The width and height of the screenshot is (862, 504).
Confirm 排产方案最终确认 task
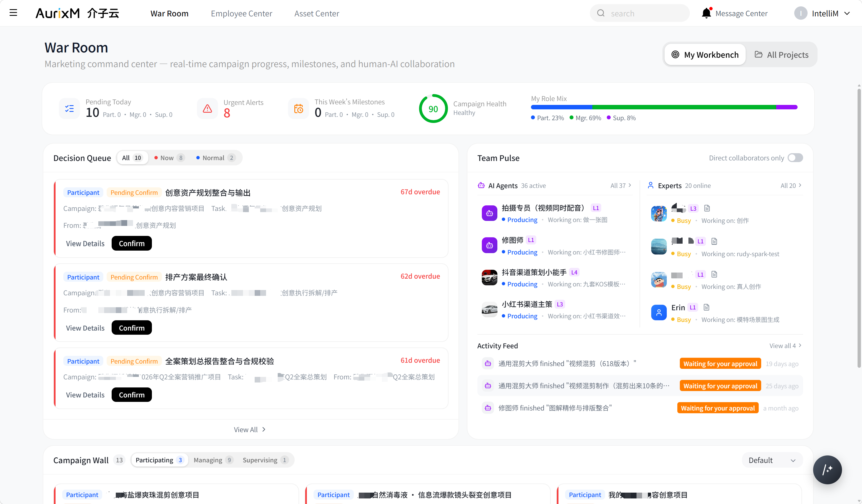tap(132, 327)
